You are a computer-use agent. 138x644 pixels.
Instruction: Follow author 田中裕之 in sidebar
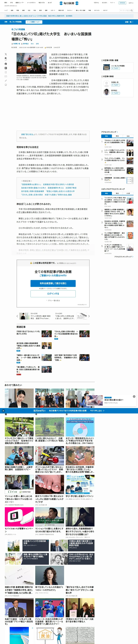coord(115,93)
